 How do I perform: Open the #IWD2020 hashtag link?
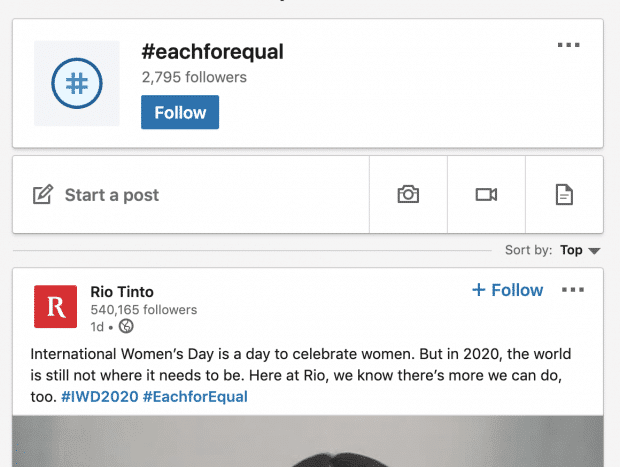[x=100, y=397]
